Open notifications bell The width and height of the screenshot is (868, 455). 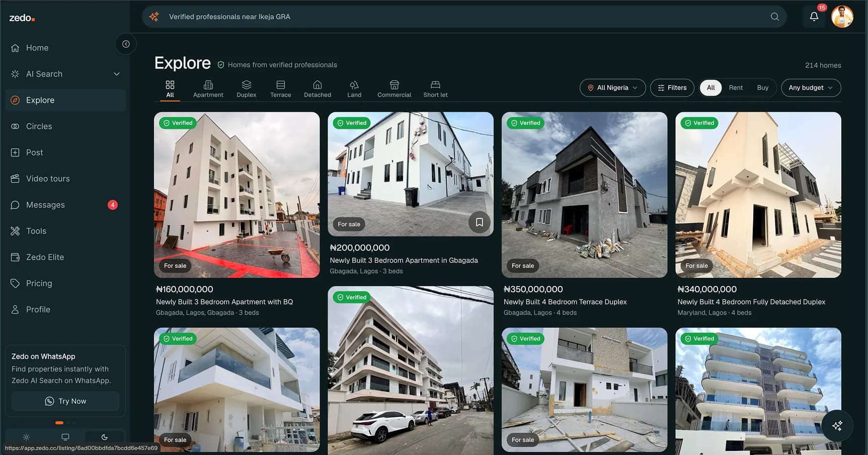point(814,17)
